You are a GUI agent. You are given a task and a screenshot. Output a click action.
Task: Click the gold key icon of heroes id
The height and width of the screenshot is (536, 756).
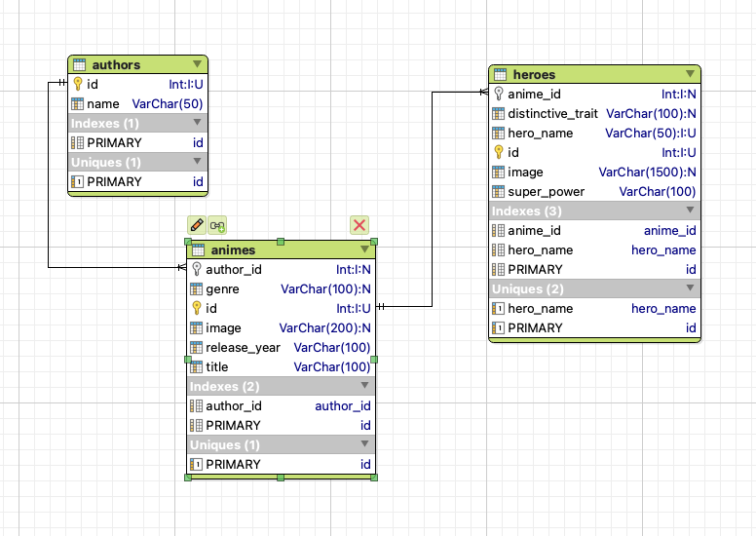click(499, 152)
